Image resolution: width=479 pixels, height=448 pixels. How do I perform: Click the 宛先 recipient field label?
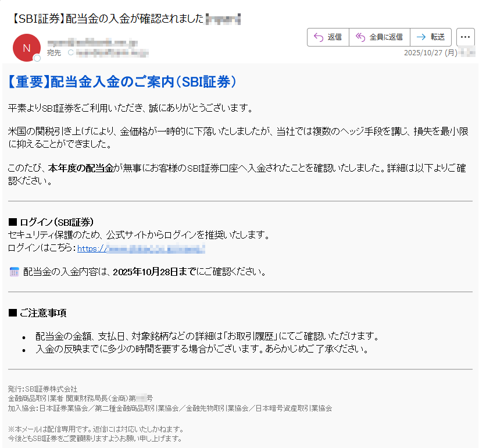pos(53,52)
